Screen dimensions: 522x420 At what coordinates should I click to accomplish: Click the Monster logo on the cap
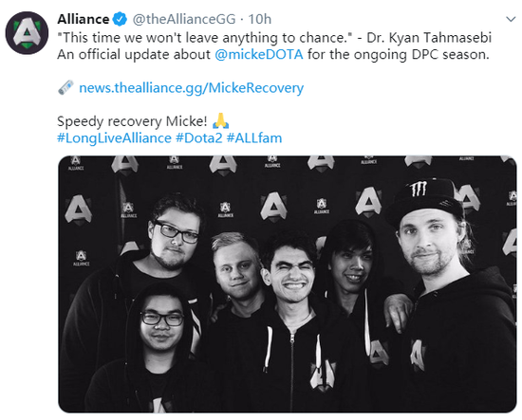pyautogui.click(x=418, y=189)
